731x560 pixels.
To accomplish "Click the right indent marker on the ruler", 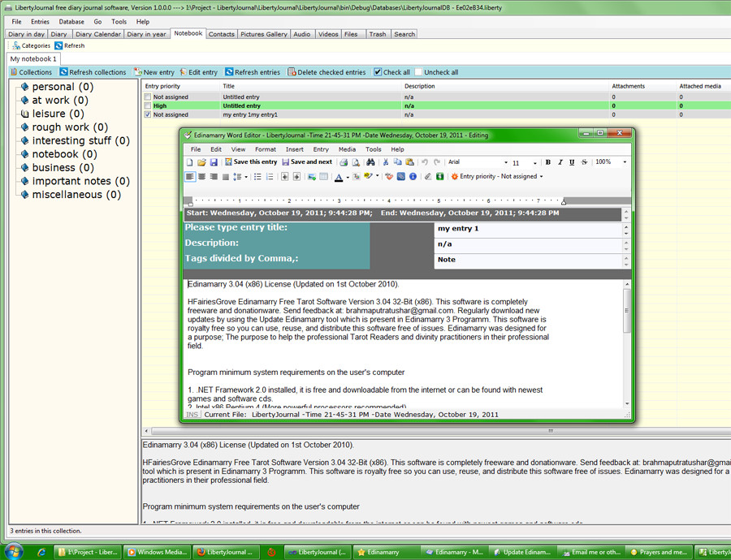I will [564, 202].
